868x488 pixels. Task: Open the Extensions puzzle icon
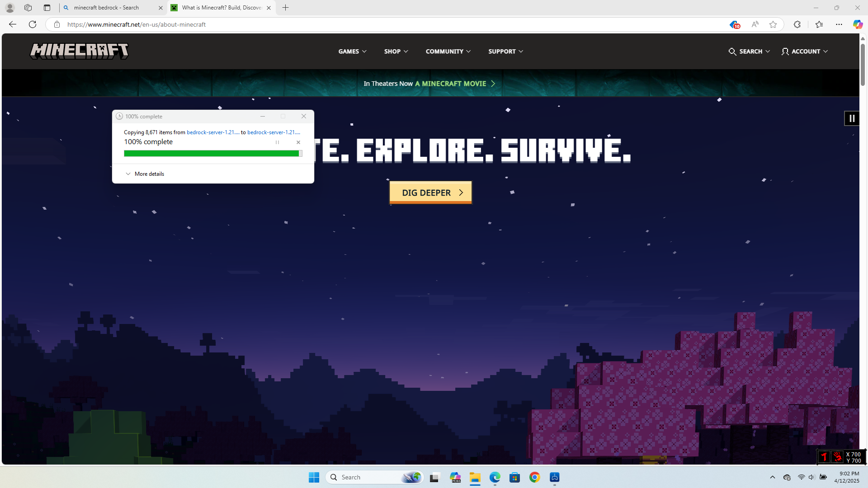797,24
